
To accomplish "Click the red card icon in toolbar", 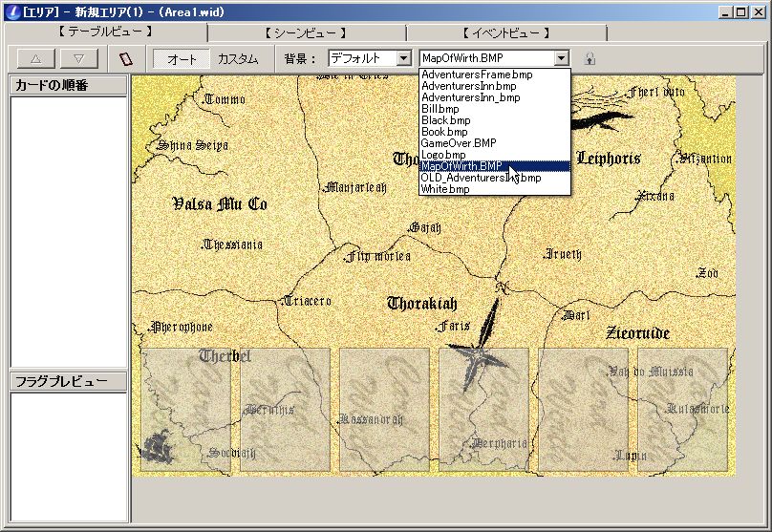I will point(126,59).
